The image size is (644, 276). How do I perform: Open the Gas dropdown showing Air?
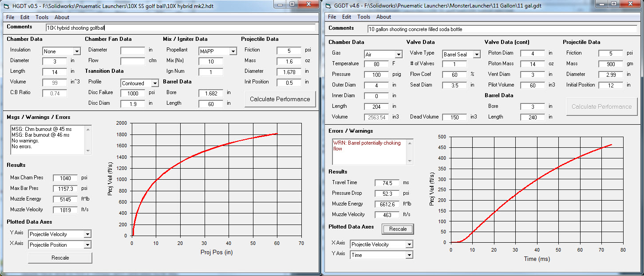click(398, 55)
